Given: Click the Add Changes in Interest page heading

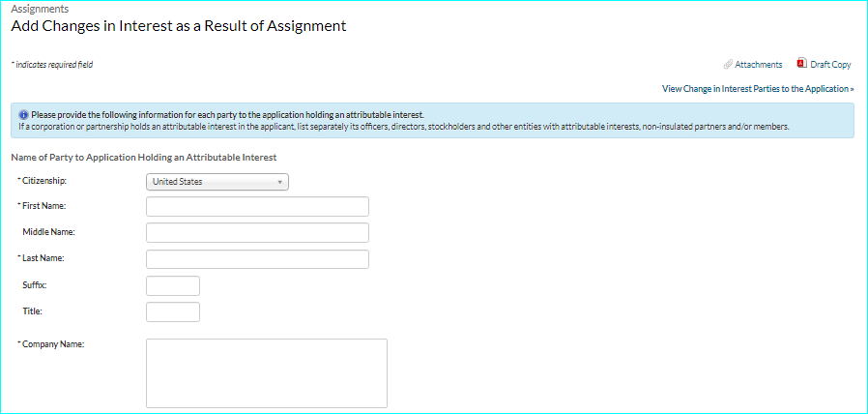Looking at the screenshot, I should (x=178, y=26).
